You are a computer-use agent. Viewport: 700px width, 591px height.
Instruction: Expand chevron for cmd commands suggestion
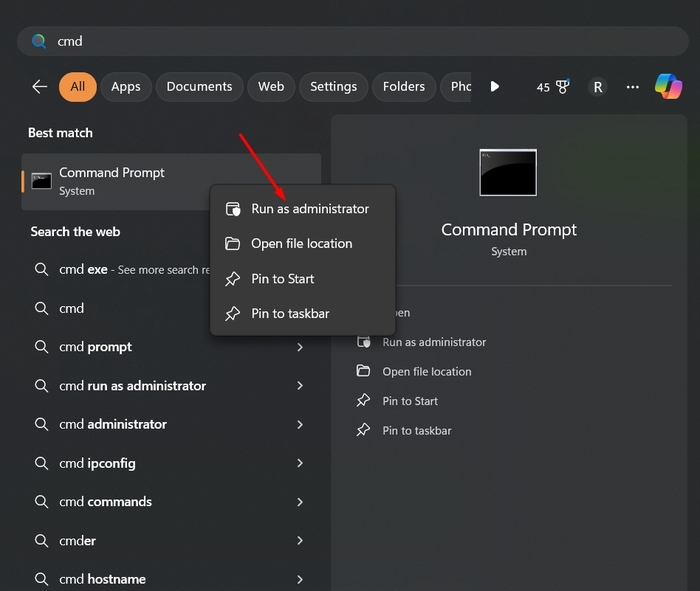[300, 502]
